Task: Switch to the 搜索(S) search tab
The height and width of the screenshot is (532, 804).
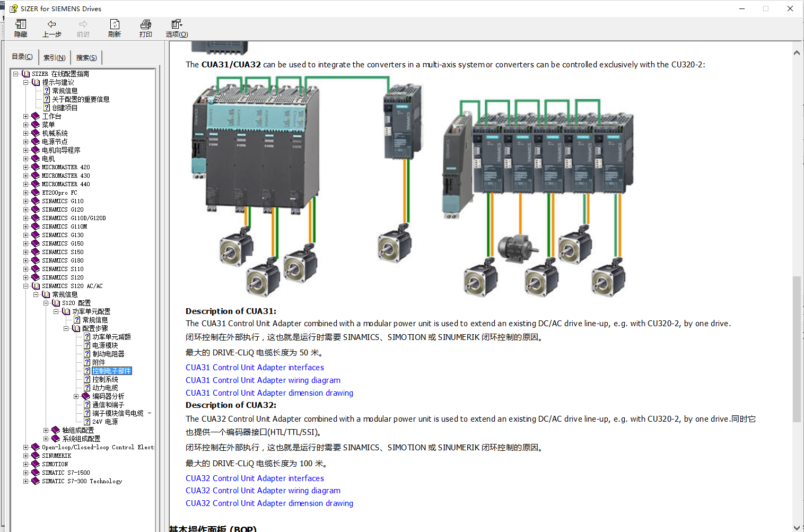Action: (86, 58)
